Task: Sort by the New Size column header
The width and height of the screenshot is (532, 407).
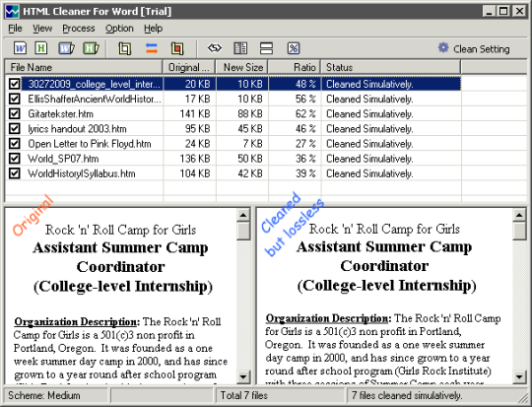Action: tap(241, 67)
